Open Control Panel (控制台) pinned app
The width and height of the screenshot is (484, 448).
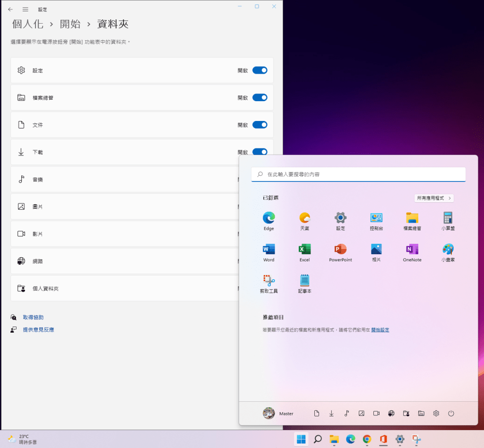[x=376, y=220]
